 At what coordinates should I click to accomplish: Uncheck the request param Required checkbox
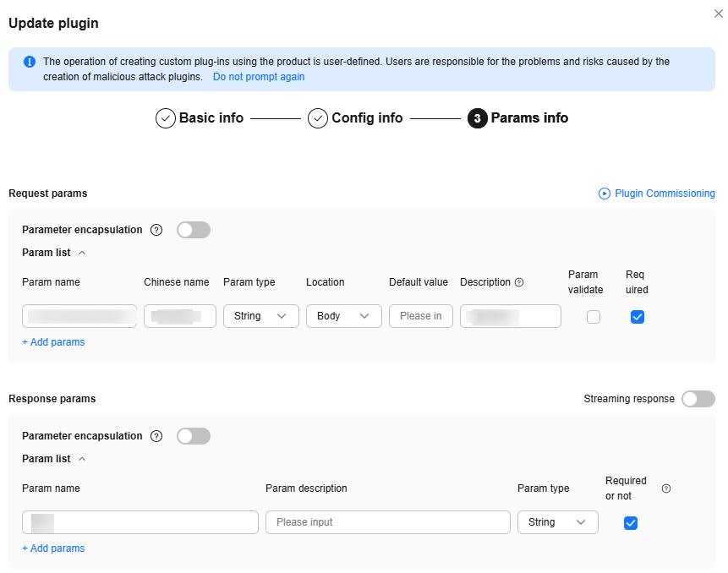(x=638, y=317)
